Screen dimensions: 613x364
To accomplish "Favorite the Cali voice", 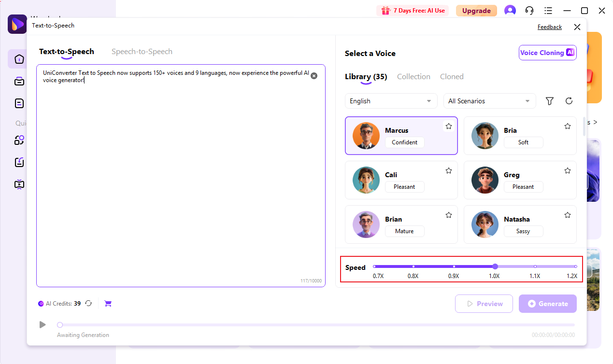I will (x=449, y=171).
